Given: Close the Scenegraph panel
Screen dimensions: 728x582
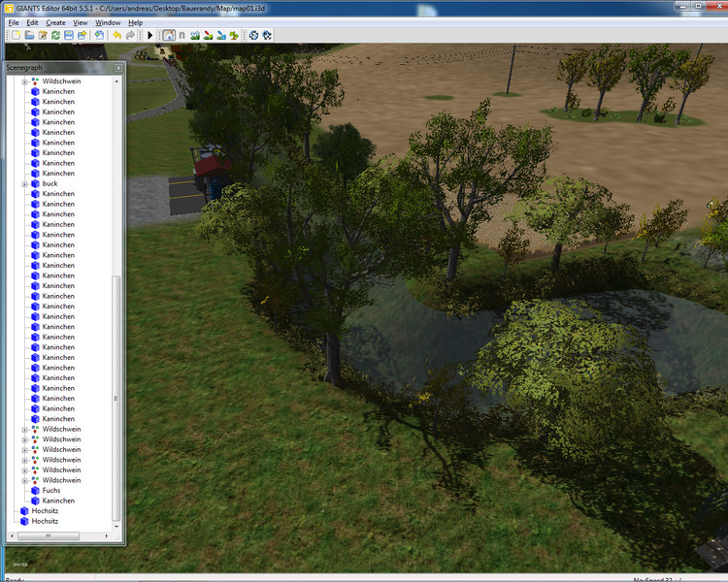Looking at the screenshot, I should (x=118, y=68).
